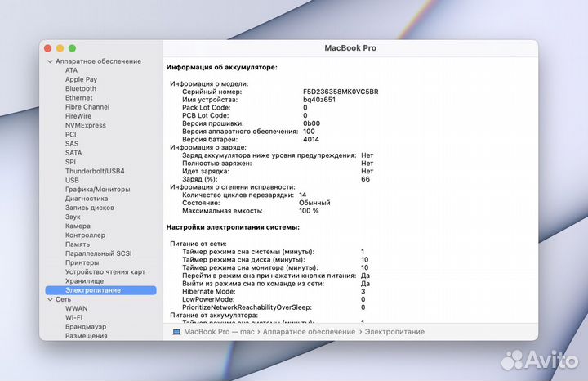The height and width of the screenshot is (381, 588).
Task: Open SATA hardware info
Action: pyautogui.click(x=73, y=153)
